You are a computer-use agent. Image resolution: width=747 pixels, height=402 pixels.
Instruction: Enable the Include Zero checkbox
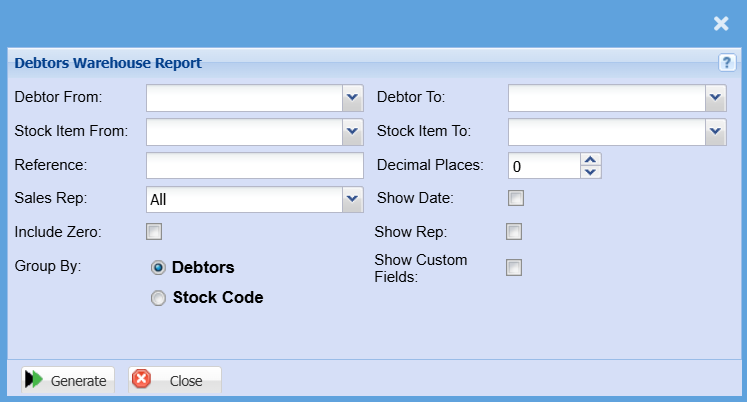pos(154,232)
